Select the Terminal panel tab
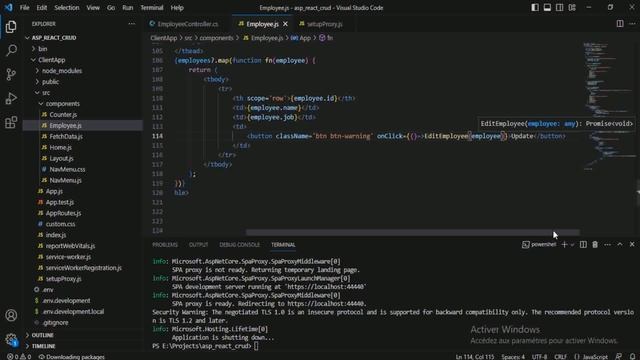This screenshot has width=640, height=360. (283, 245)
